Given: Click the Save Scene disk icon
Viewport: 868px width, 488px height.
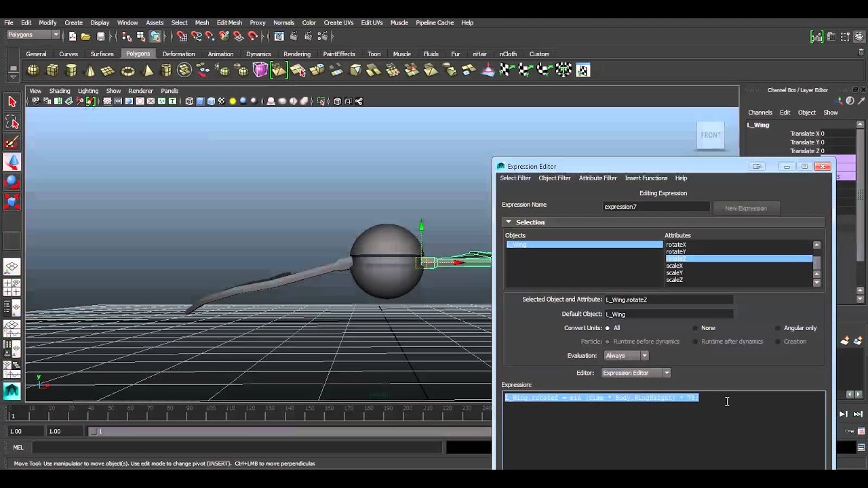Looking at the screenshot, I should (101, 37).
